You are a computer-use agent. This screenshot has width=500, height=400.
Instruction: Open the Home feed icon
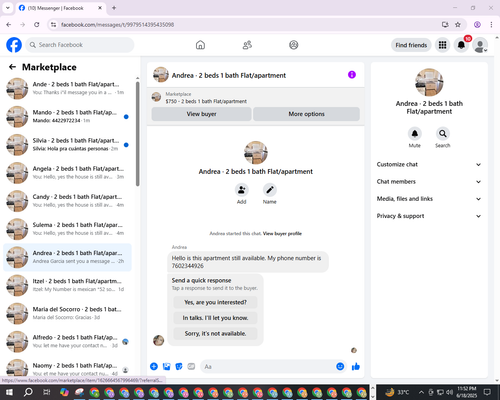tap(200, 45)
